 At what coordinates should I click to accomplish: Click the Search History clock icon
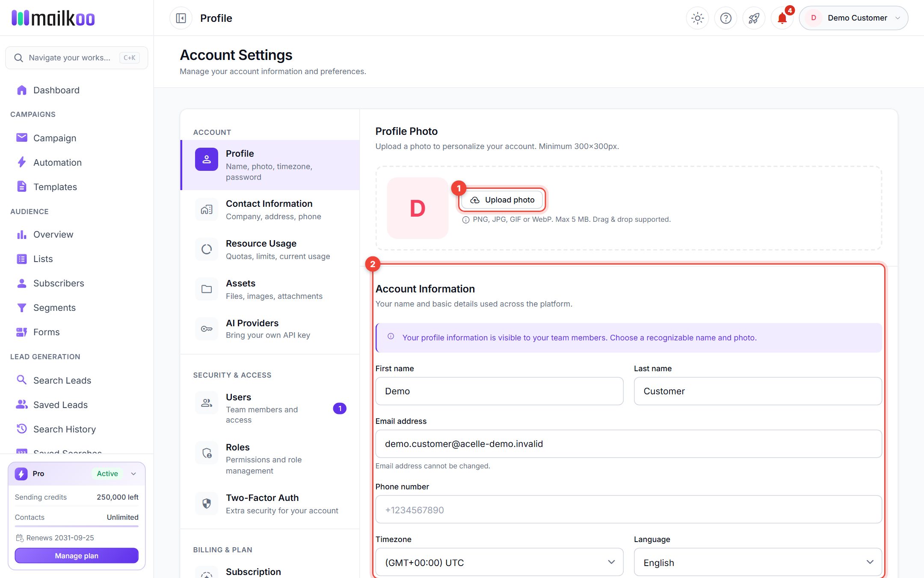[x=21, y=429]
